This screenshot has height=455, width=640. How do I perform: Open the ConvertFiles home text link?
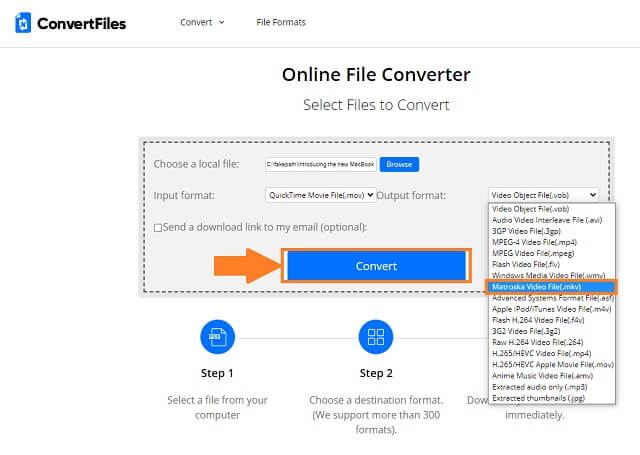point(82,24)
